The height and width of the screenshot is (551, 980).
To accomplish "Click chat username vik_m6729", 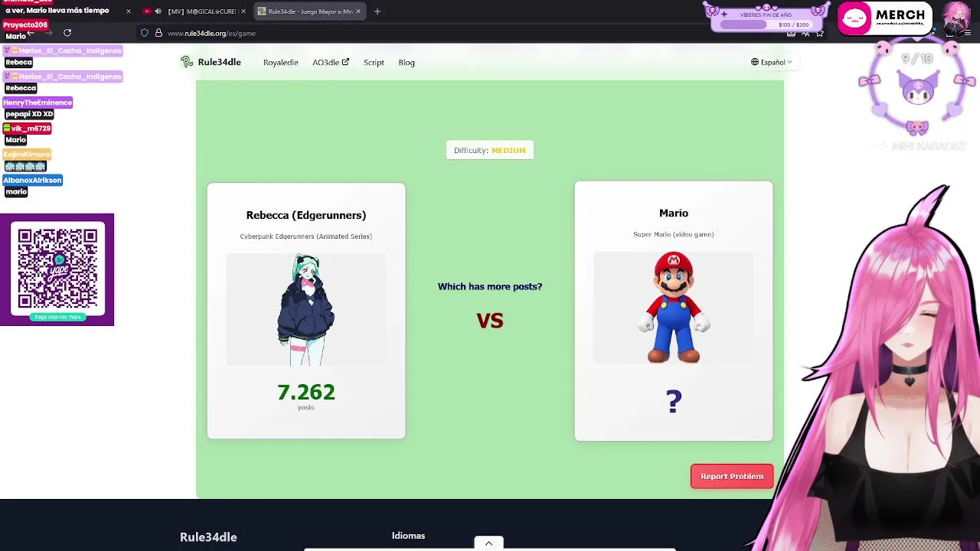I will coord(27,129).
